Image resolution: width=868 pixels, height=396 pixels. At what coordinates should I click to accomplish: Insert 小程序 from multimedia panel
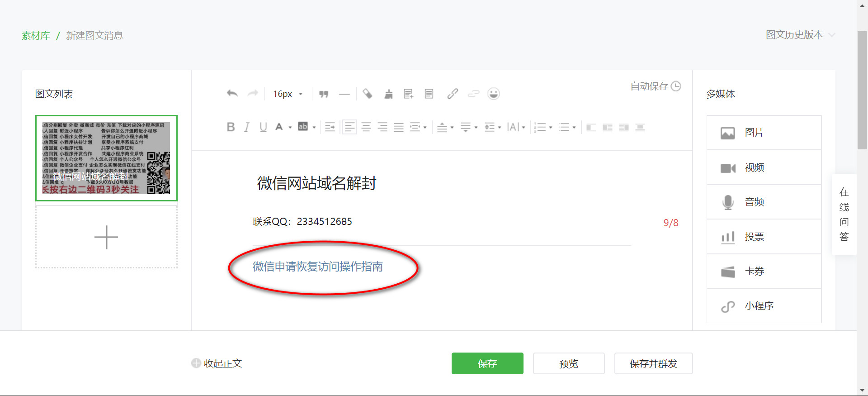(x=764, y=306)
